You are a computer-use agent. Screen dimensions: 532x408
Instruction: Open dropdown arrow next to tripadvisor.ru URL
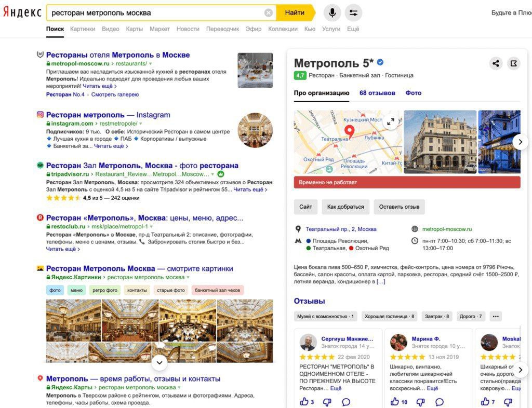(x=212, y=174)
